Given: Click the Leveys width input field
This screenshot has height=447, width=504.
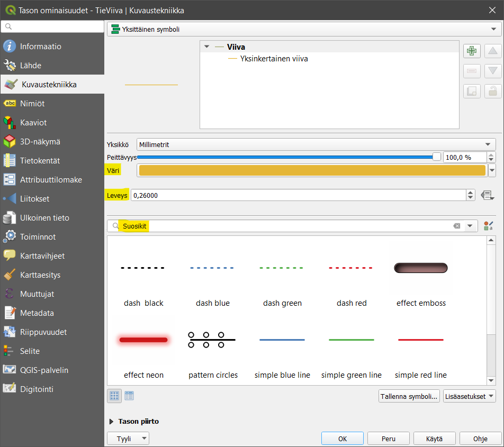Looking at the screenshot, I should point(298,195).
